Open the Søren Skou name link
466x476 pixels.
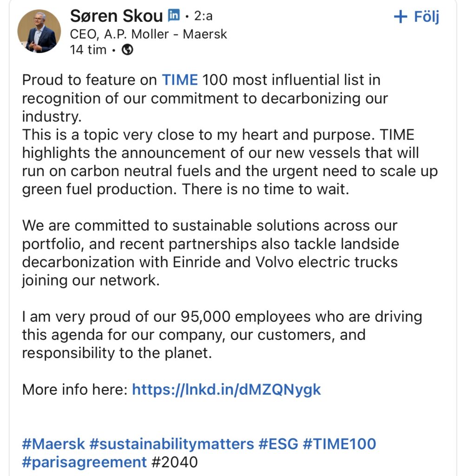tap(117, 16)
